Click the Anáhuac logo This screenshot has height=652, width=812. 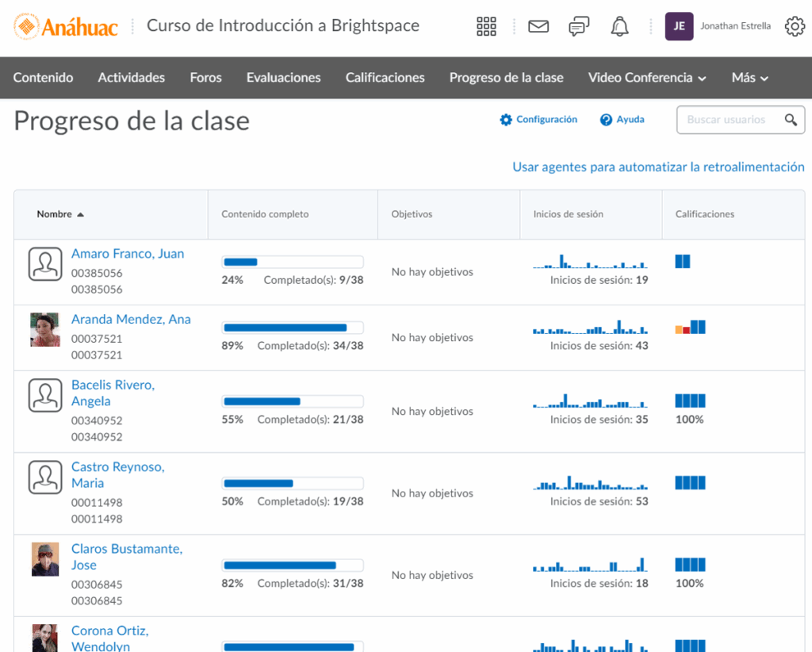coord(67,27)
